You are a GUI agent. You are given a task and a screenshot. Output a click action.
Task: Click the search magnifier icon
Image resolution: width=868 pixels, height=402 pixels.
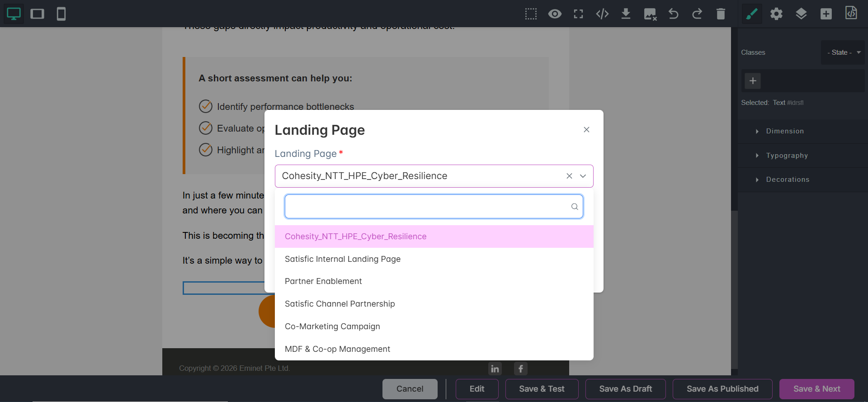click(x=575, y=207)
